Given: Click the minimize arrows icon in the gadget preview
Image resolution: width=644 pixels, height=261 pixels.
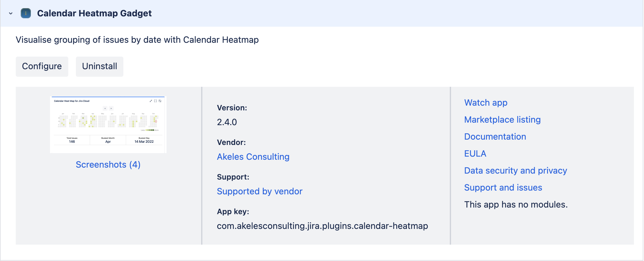Looking at the screenshot, I should (x=151, y=101).
